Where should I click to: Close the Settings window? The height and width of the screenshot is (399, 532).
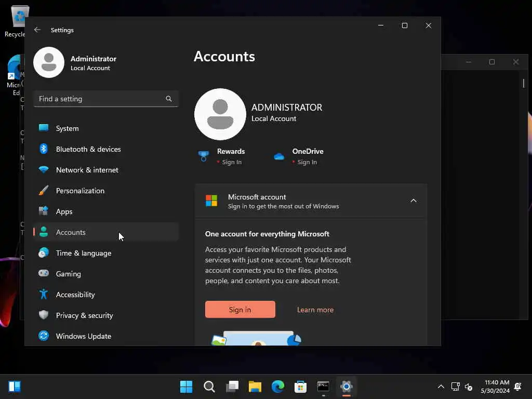pyautogui.click(x=429, y=25)
